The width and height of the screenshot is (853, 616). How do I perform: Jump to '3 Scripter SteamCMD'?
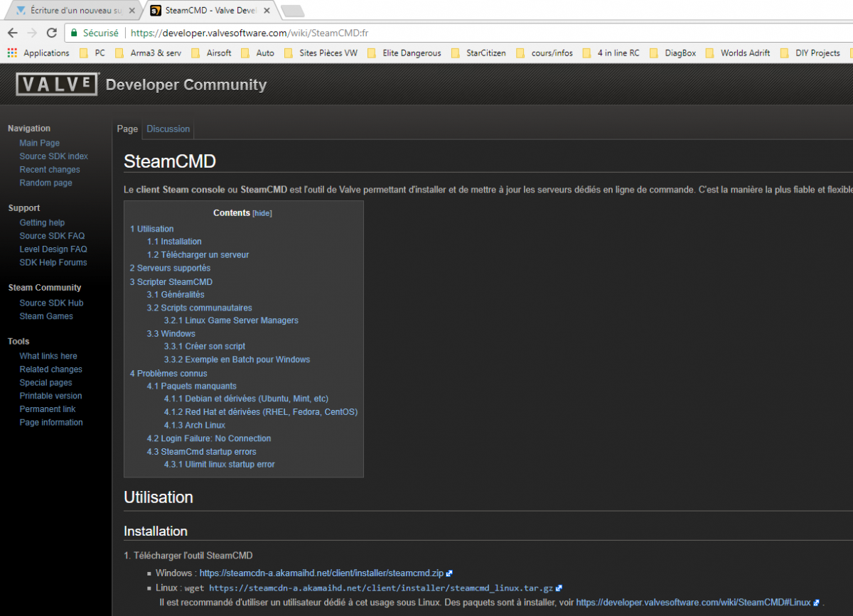tap(171, 282)
